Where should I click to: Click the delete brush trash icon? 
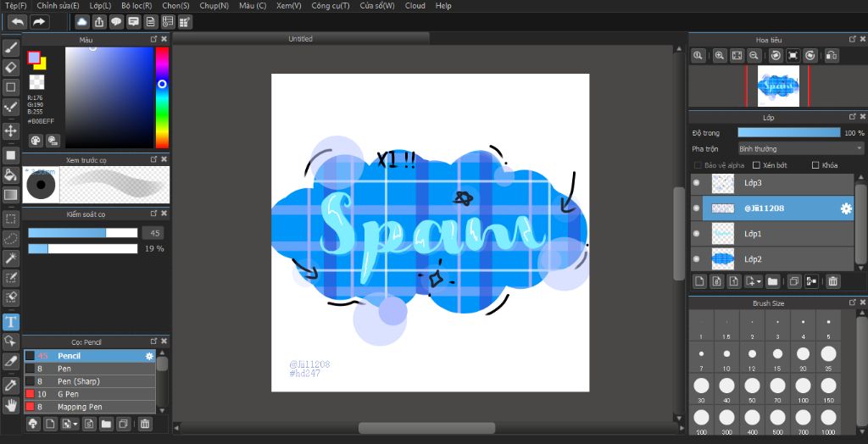click(144, 424)
